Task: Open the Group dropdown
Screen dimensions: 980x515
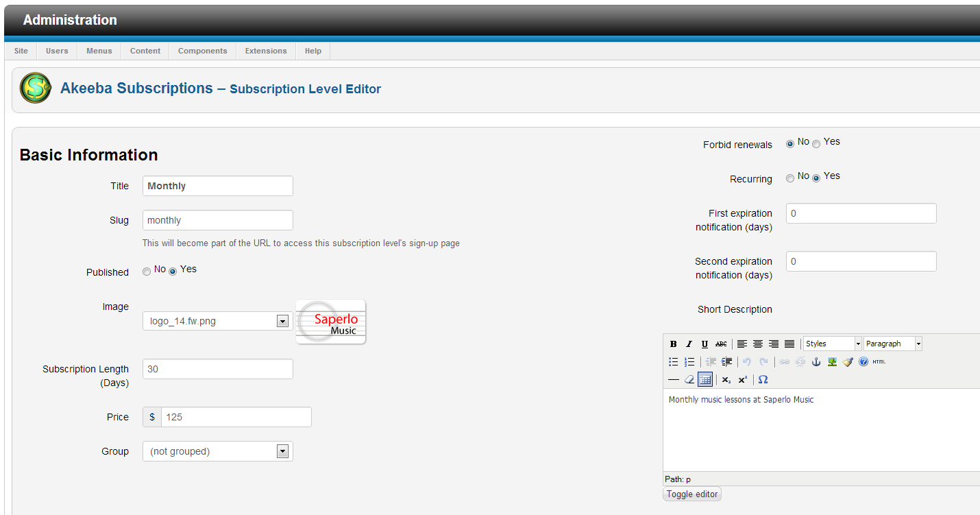Action: click(218, 451)
